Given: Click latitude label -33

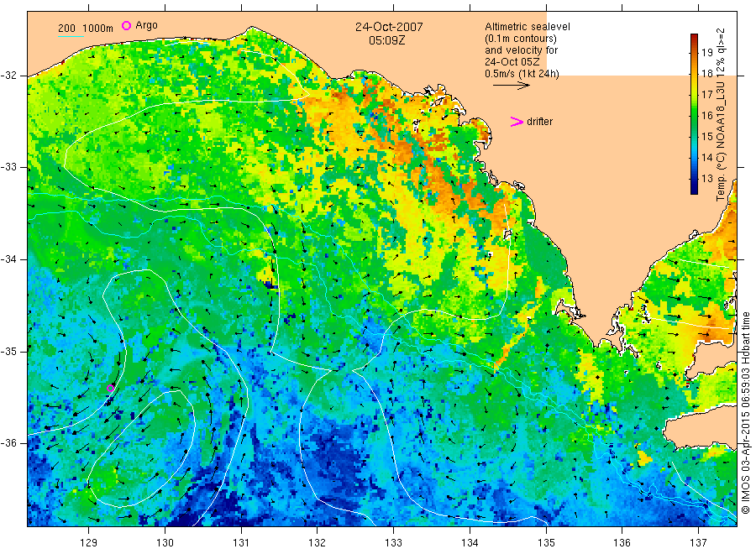Looking at the screenshot, I should tap(8, 167).
